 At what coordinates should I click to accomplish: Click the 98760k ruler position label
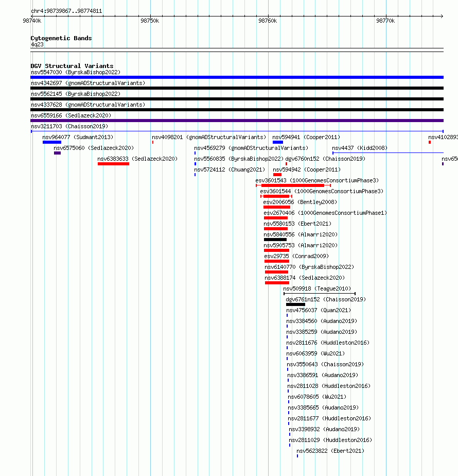(x=268, y=21)
